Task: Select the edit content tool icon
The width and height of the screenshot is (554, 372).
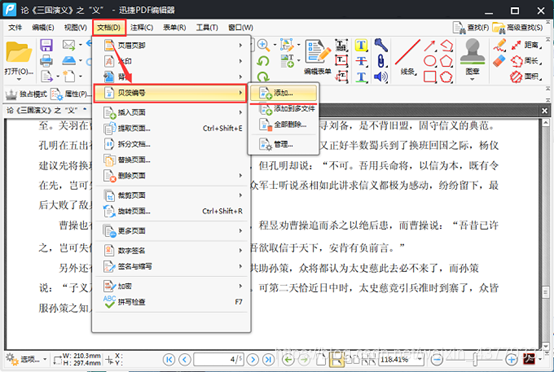Action: 287,45
